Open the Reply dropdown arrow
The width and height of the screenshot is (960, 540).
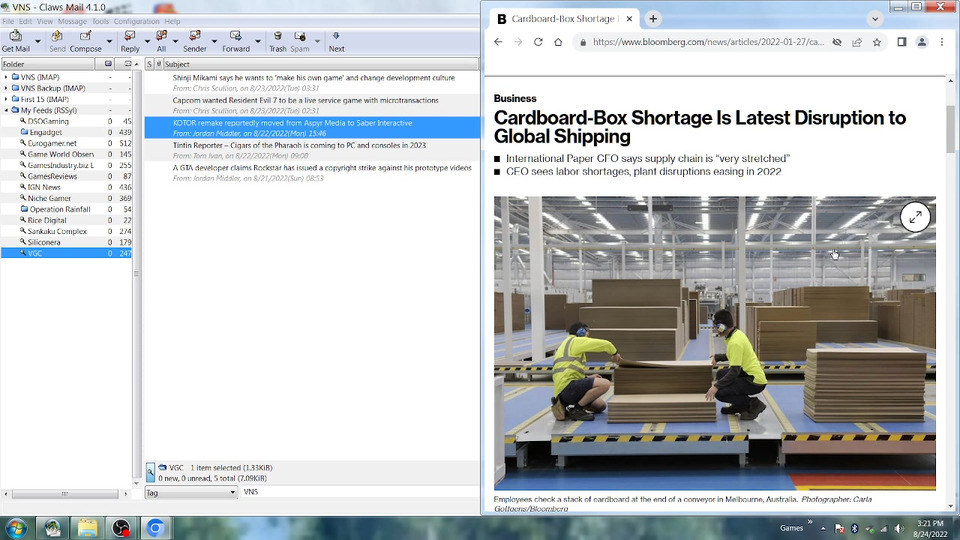coord(147,42)
